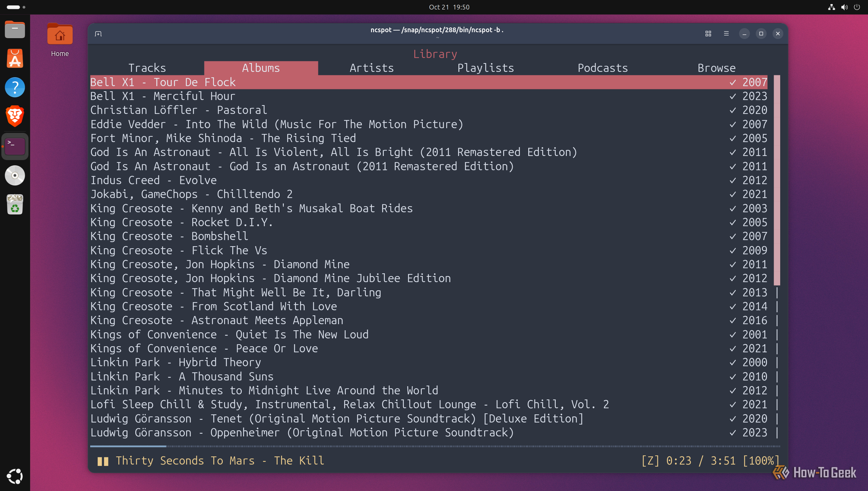Open the power menu icon in top bar
Screen dimensions: 868x491
(857, 7)
